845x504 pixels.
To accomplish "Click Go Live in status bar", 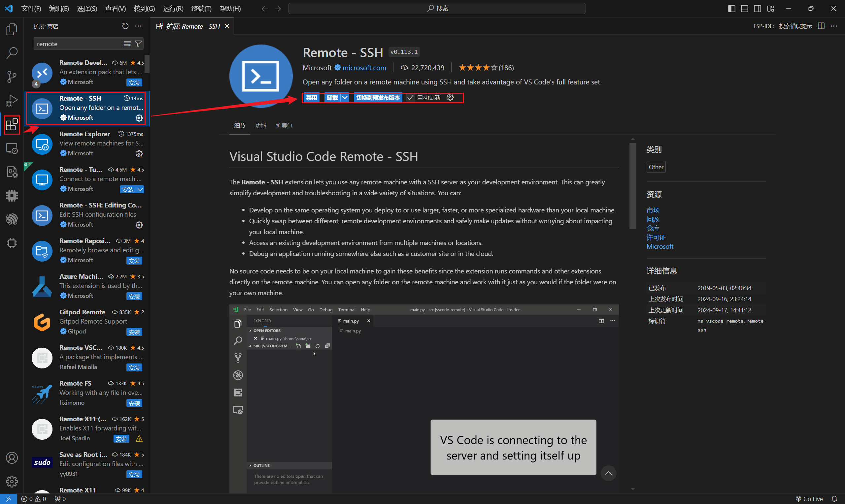I will click(809, 499).
